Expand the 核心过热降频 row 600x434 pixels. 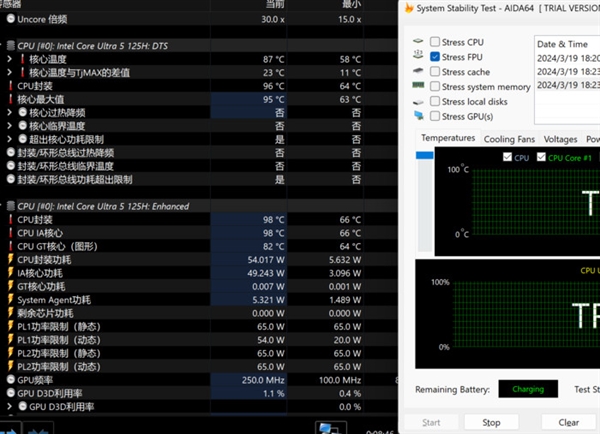[x=9, y=113]
